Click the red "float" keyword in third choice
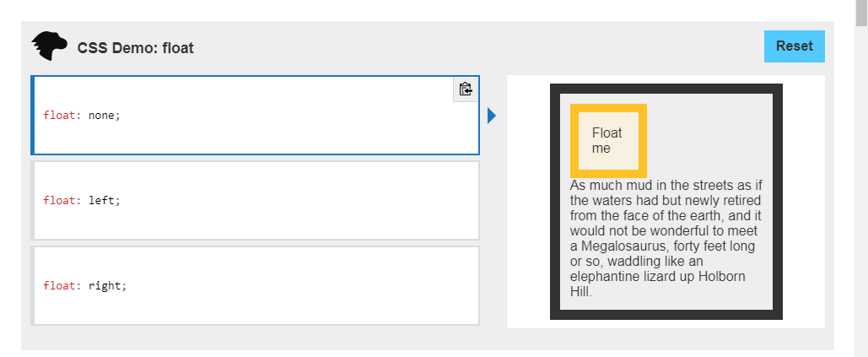868x357 pixels. click(59, 285)
